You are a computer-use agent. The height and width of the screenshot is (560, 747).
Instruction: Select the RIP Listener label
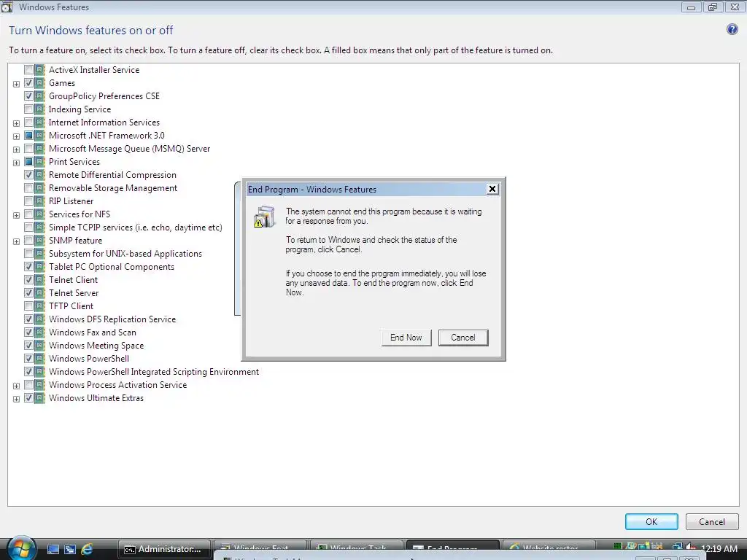coord(71,201)
